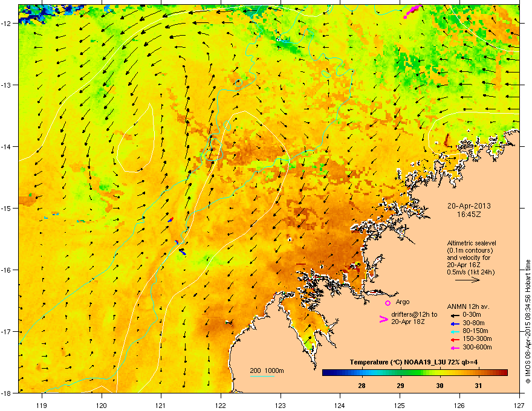Click the "-15" latitude axis label
532x411 pixels.
tap(6, 208)
